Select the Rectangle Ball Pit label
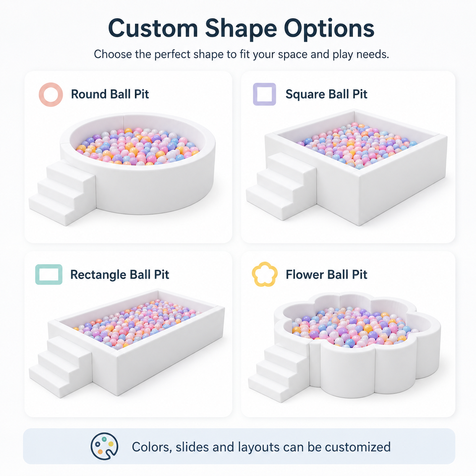 tap(119, 275)
